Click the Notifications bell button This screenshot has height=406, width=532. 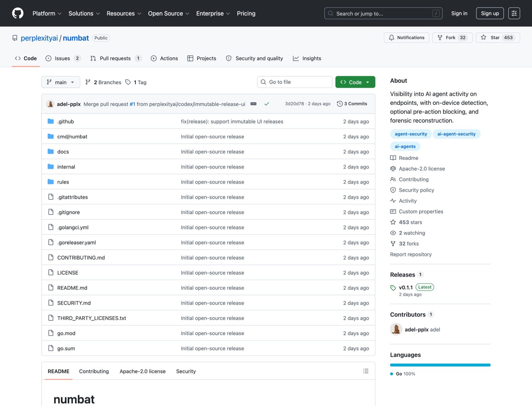[x=406, y=38]
